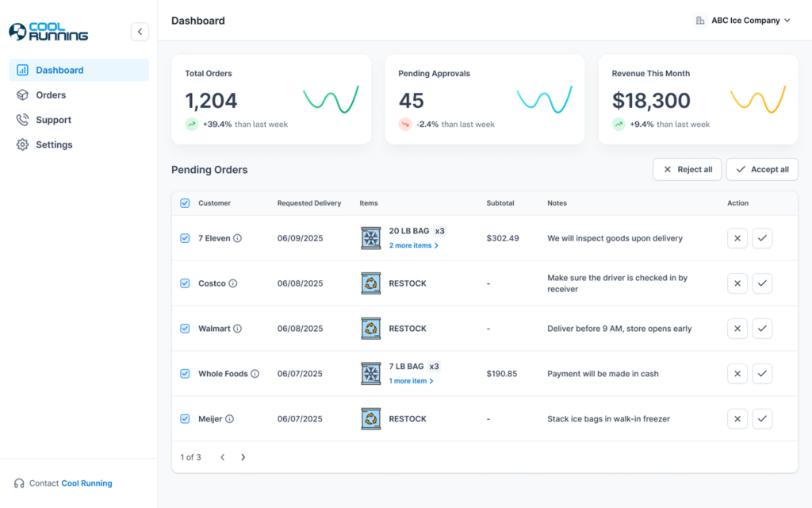Reject the 7 Eleven order with X
This screenshot has height=508, width=812.
tap(737, 238)
